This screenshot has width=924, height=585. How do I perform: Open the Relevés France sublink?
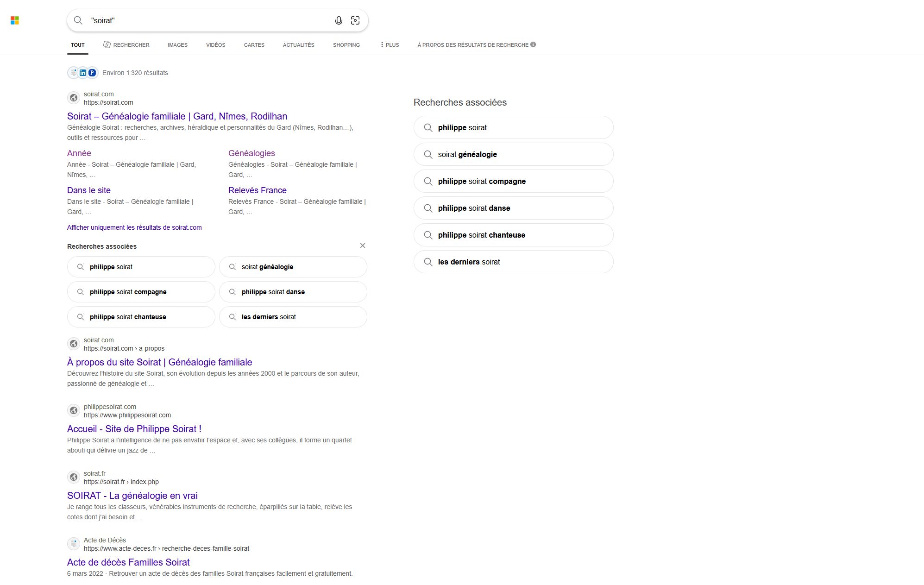point(258,190)
